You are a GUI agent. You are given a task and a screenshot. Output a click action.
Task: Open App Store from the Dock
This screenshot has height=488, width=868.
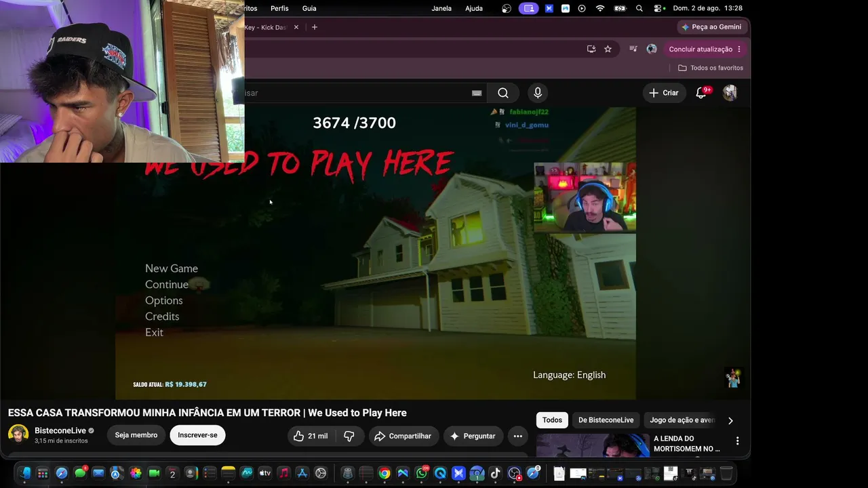click(x=302, y=473)
